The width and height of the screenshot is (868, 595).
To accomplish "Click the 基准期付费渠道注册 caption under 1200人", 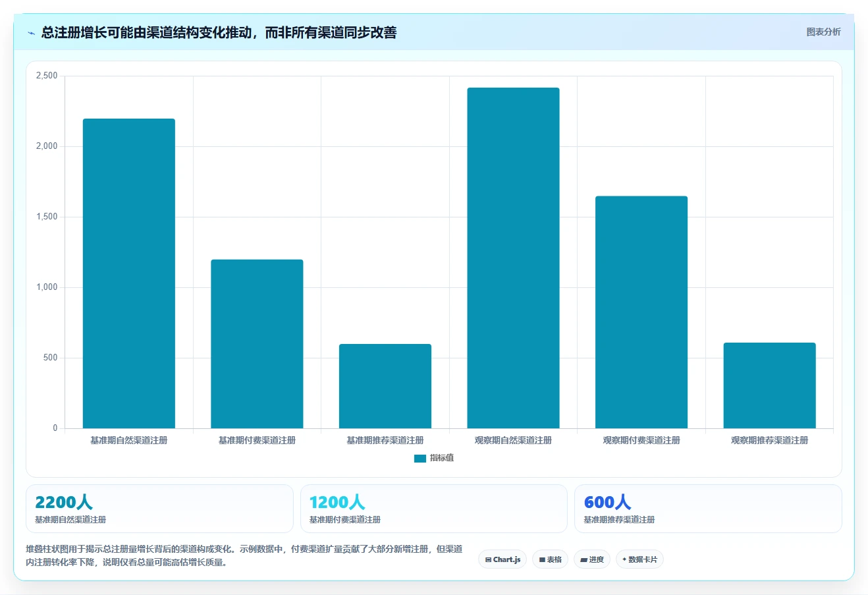I will coord(345,520).
